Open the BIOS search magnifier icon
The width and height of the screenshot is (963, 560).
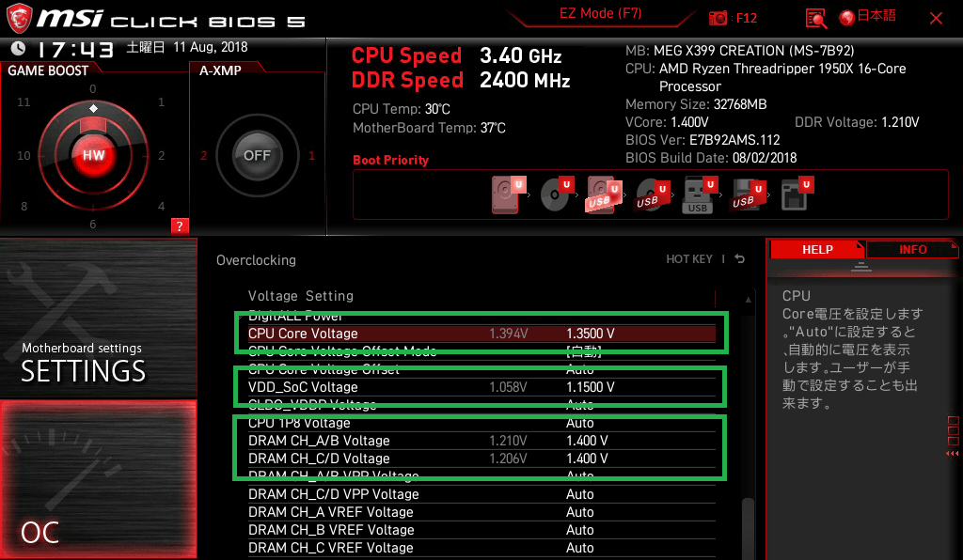pyautogui.click(x=815, y=19)
